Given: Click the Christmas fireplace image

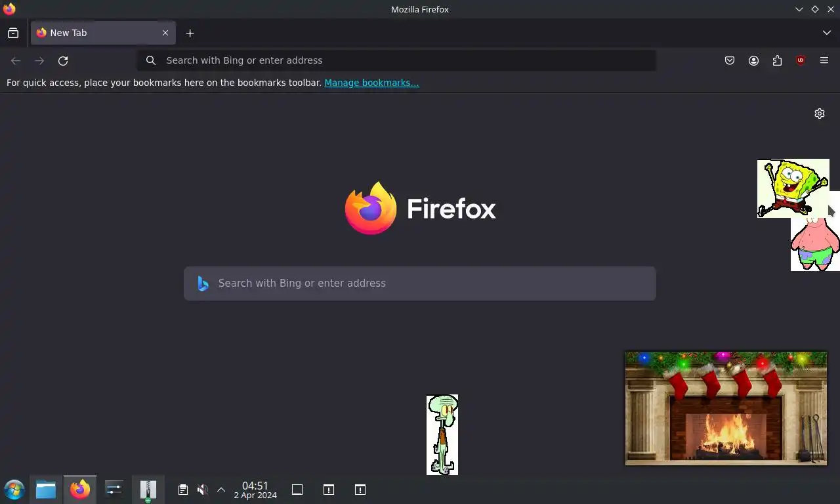Looking at the screenshot, I should (x=726, y=408).
